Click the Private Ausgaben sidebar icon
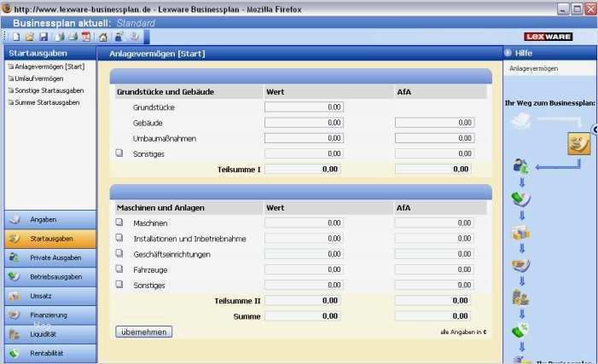Screen dimensions: 598x364 click(x=15, y=257)
